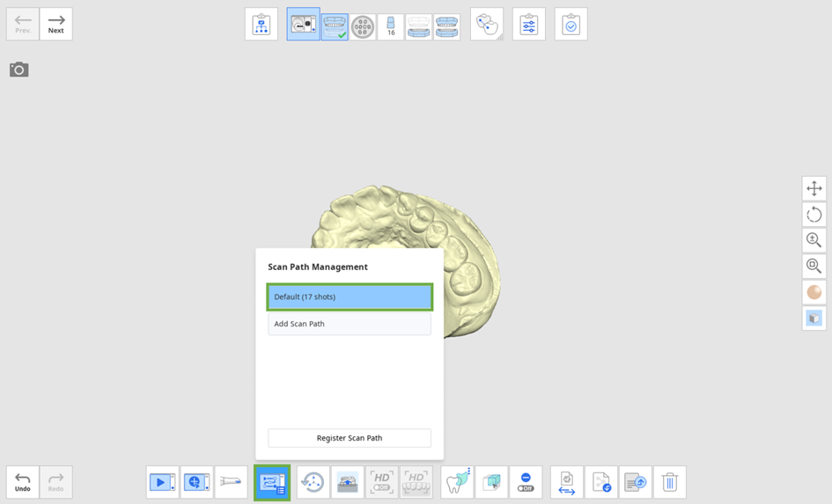Open the multi-die plate scan stage

(x=363, y=26)
